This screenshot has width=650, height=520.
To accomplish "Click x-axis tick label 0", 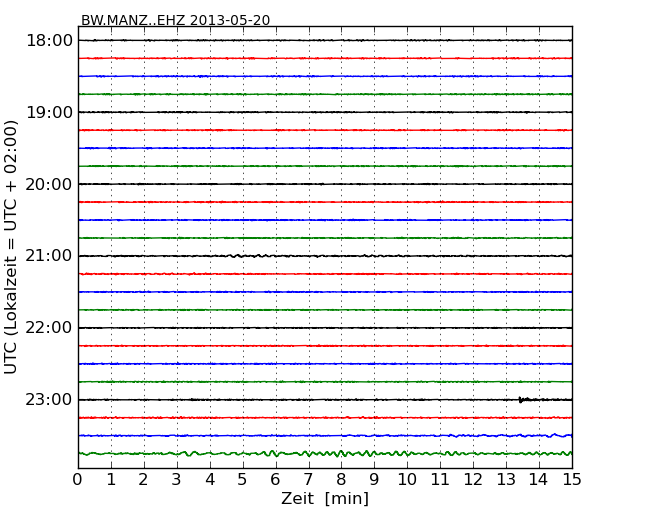I will click(x=78, y=480).
